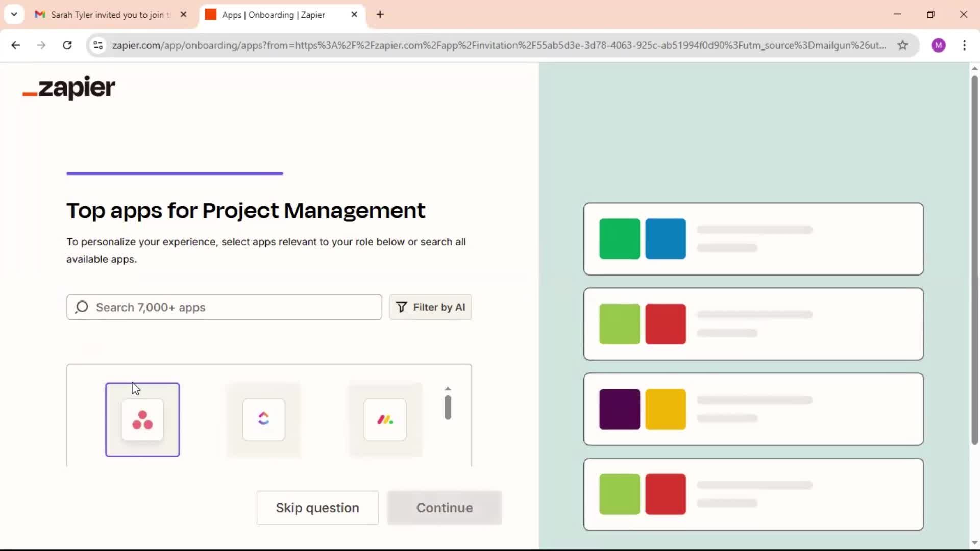Open the tab search dropdown
980x551 pixels.
[14, 14]
